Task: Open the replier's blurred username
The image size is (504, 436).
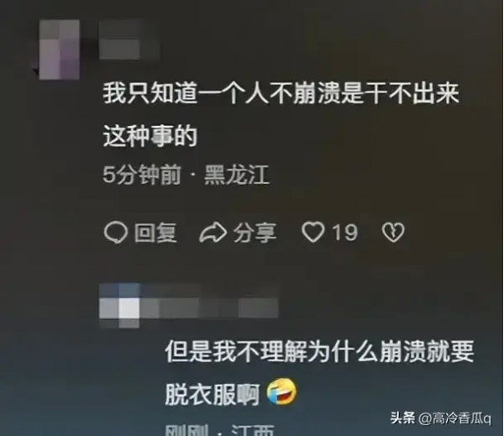Action: tap(209, 307)
